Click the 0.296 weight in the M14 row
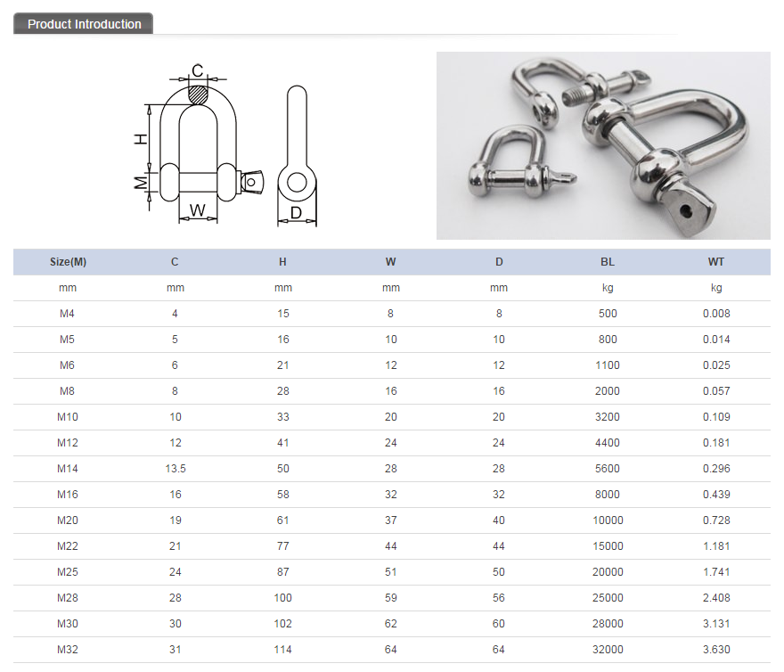784x672 pixels. point(716,468)
